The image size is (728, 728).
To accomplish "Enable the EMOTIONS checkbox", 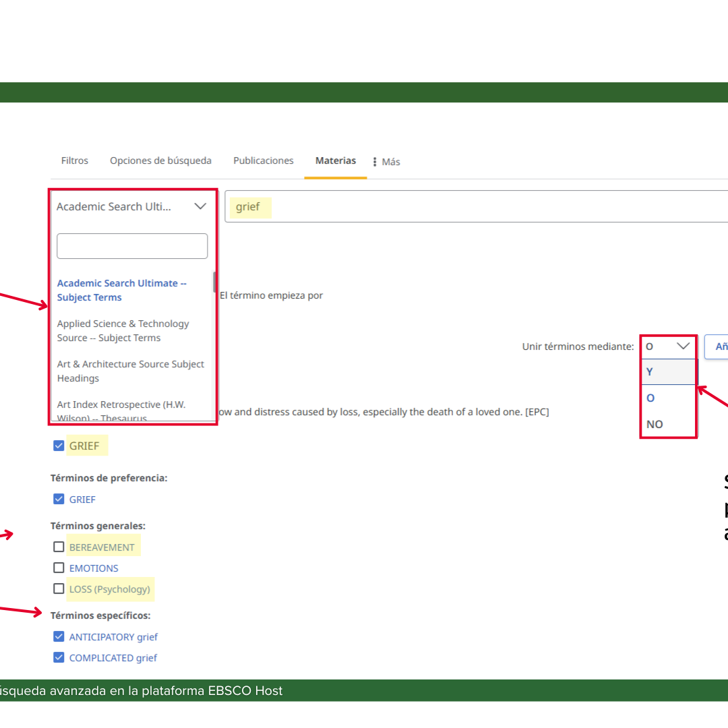I will [59, 568].
